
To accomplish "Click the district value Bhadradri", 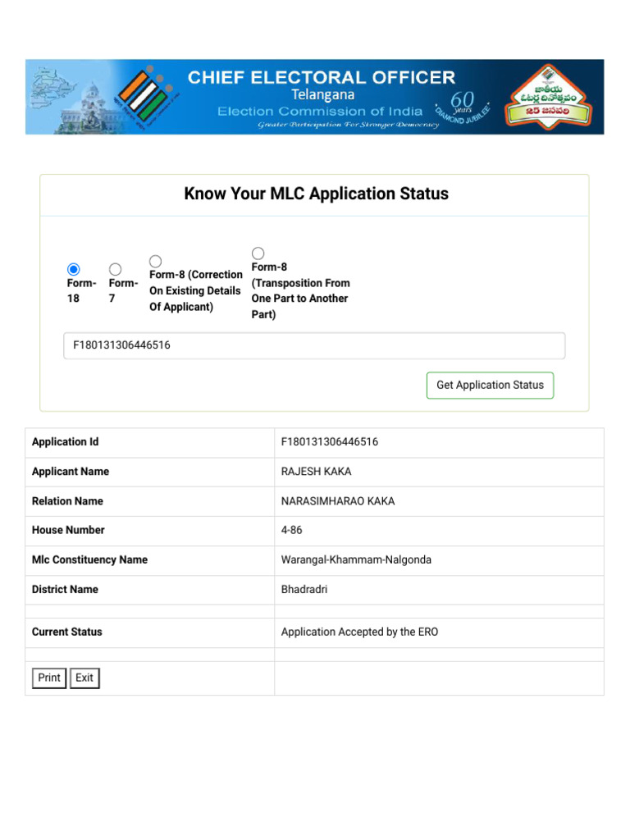I will point(304,589).
